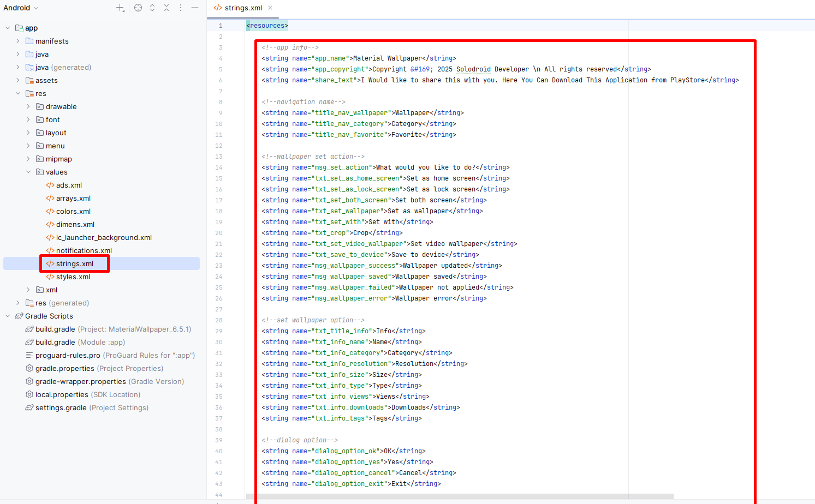Expand the menu folder chevron

click(28, 146)
